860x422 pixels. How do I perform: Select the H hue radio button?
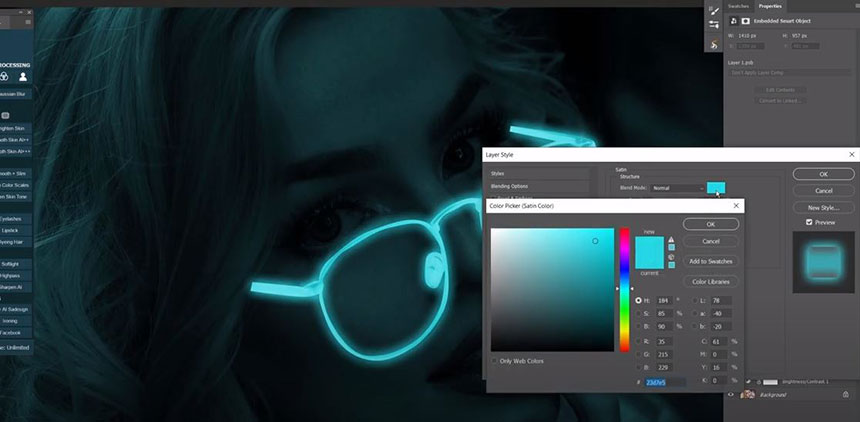pos(639,300)
